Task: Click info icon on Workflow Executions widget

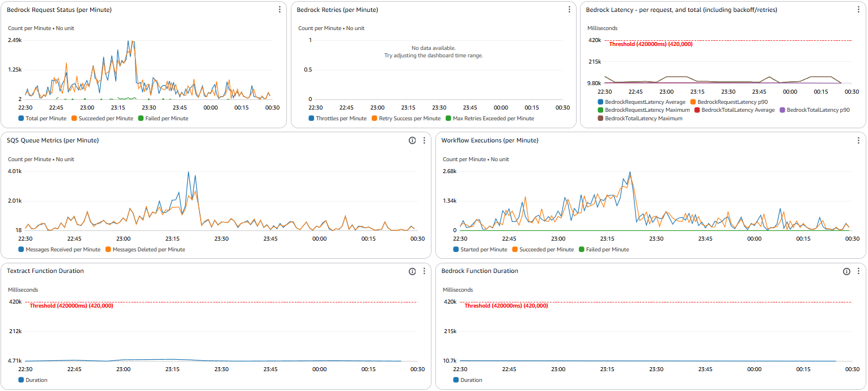Action: coord(845,140)
